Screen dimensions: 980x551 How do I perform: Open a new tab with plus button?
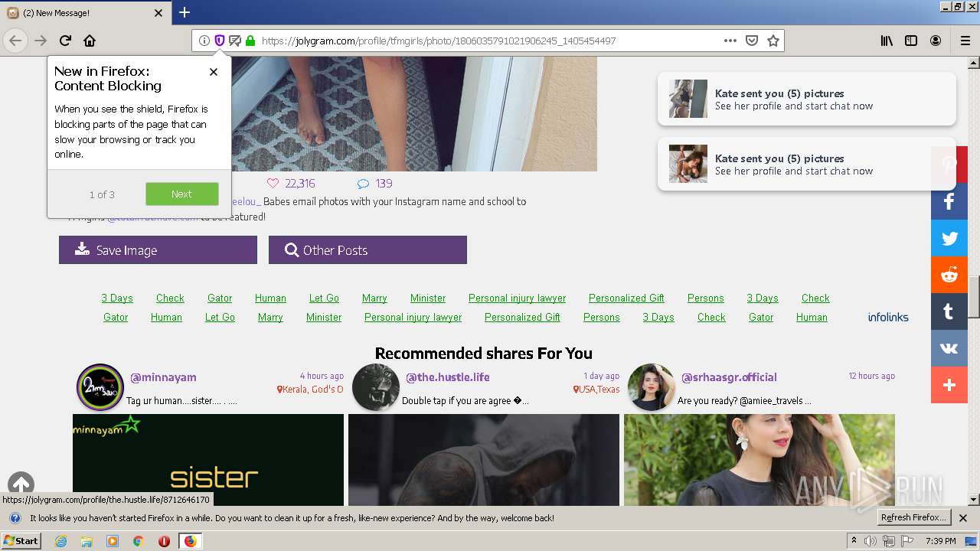click(x=185, y=12)
